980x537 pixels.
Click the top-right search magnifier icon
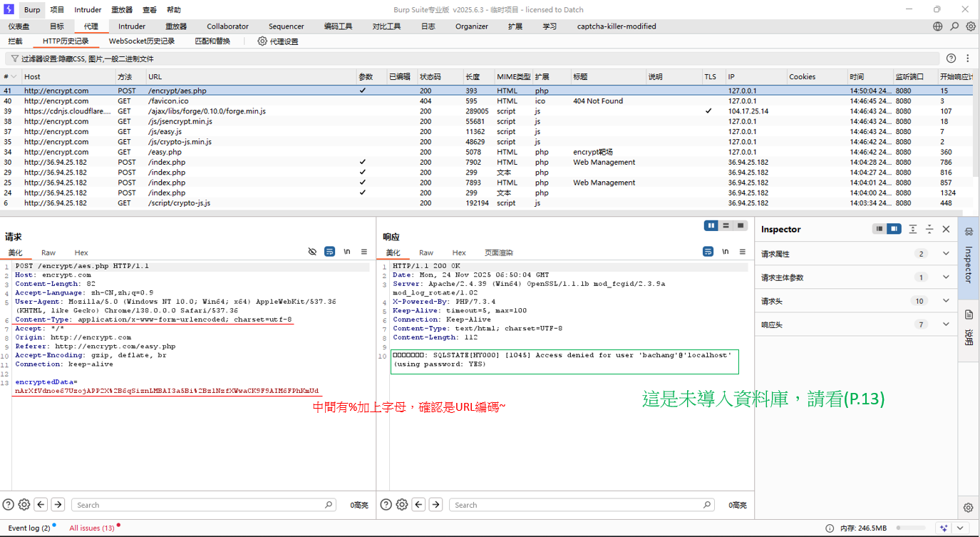click(954, 26)
